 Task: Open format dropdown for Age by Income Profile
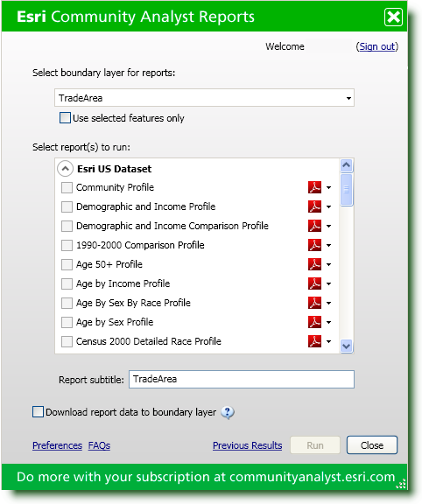point(328,283)
